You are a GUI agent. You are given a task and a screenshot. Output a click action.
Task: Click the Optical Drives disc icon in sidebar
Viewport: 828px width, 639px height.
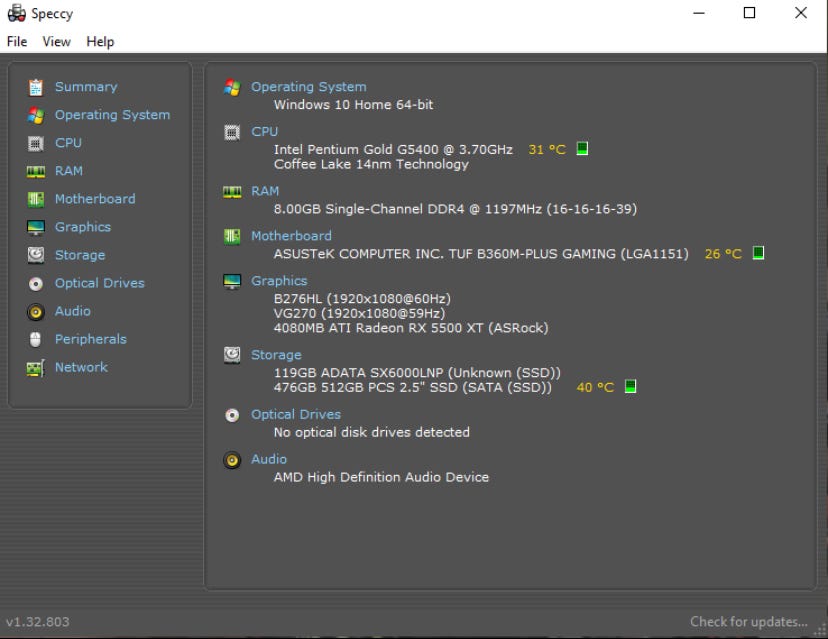click(35, 284)
